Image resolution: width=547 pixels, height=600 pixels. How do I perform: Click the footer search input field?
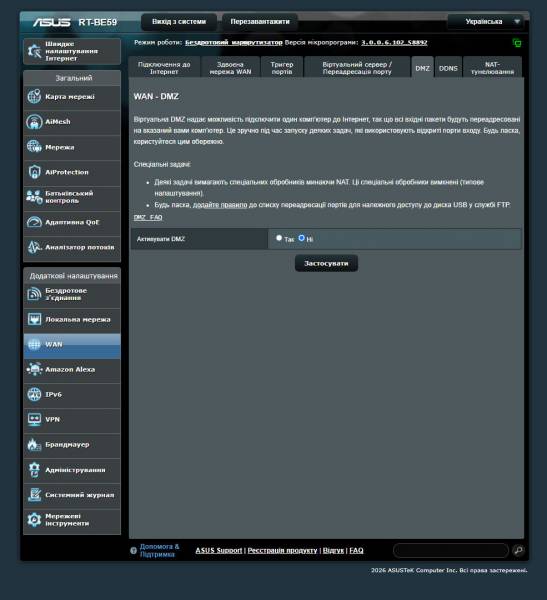click(x=451, y=550)
